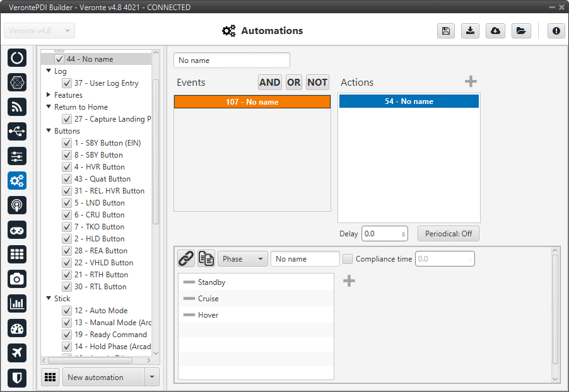This screenshot has width=569, height=392.
Task: Open the airplane sidebar icon
Action: click(17, 353)
